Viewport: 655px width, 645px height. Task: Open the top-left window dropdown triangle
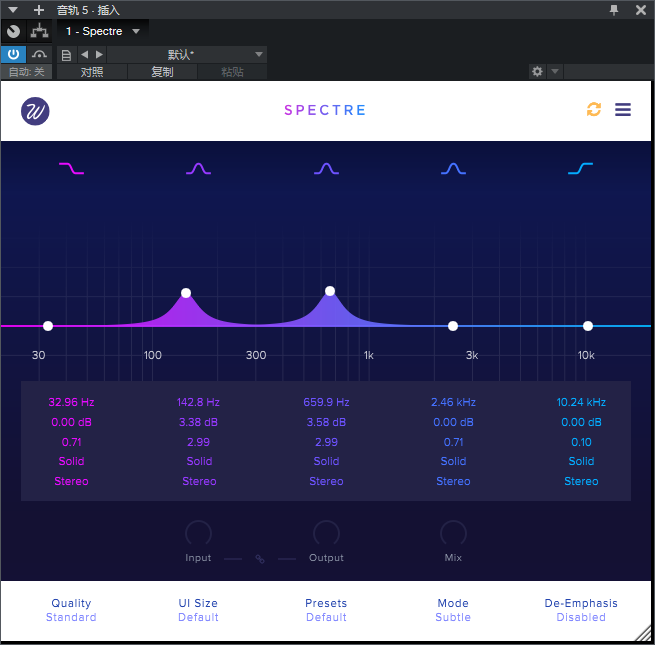click(x=13, y=10)
